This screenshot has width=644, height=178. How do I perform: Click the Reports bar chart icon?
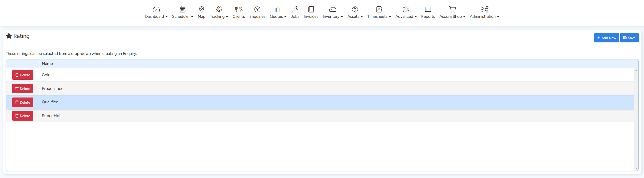428,9
